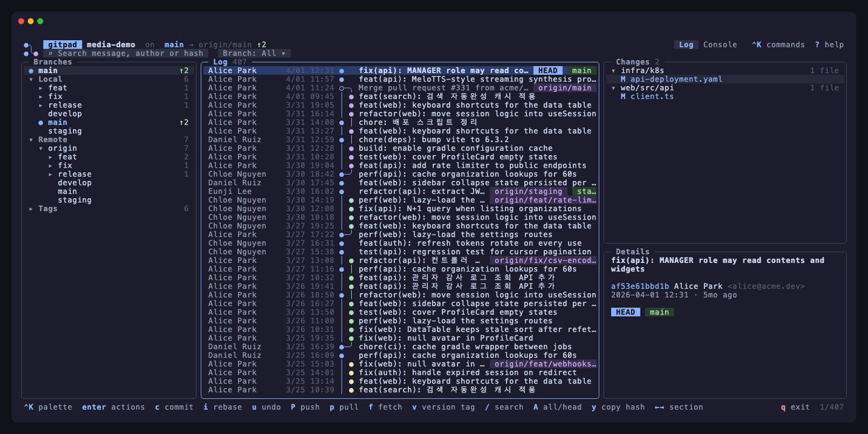Open the ? help menu

(x=829, y=45)
